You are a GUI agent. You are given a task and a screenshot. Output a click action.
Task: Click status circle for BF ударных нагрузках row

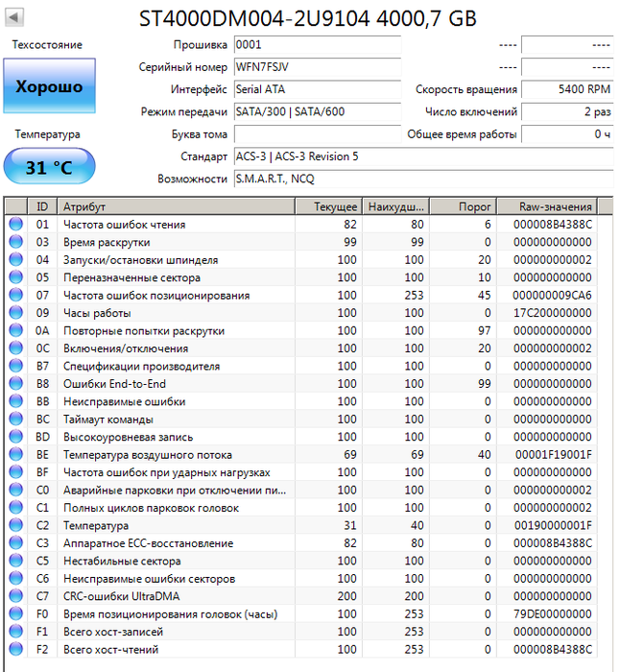click(x=16, y=472)
